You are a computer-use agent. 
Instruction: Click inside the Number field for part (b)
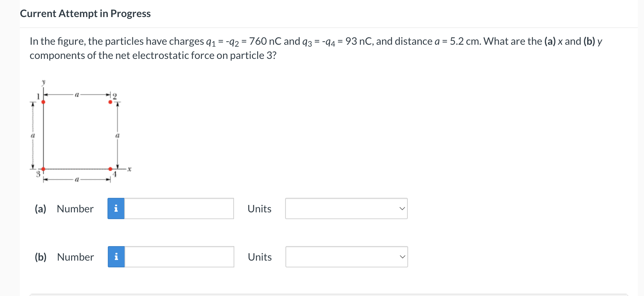179,257
